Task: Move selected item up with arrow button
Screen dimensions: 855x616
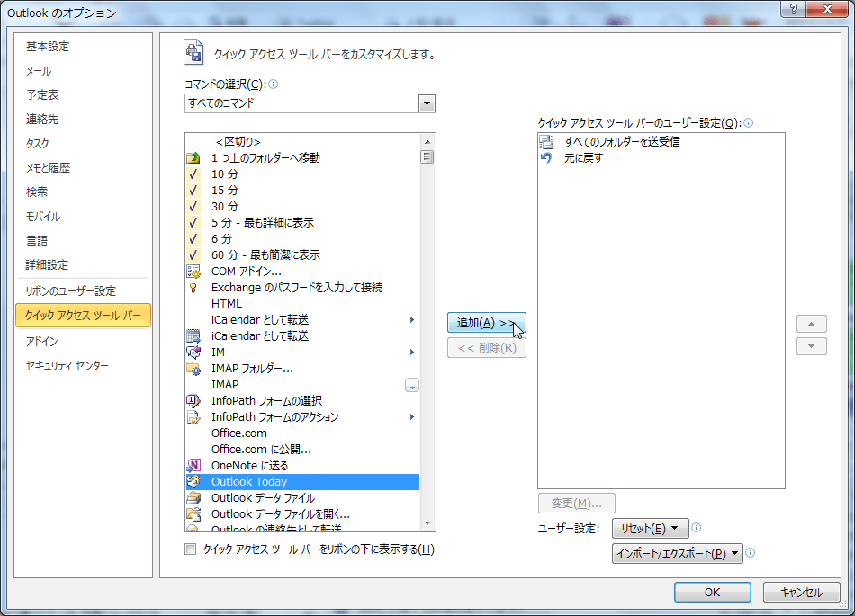Action: (x=812, y=324)
